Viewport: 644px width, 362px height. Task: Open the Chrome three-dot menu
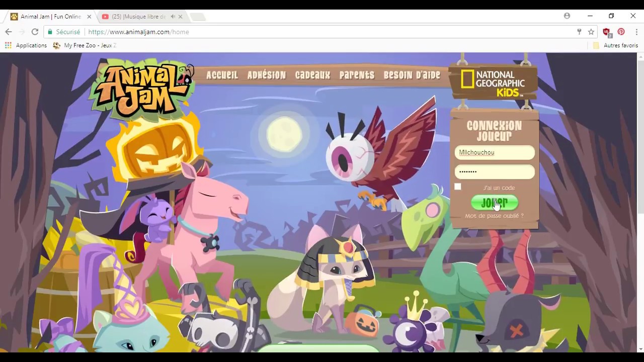pos(636,32)
